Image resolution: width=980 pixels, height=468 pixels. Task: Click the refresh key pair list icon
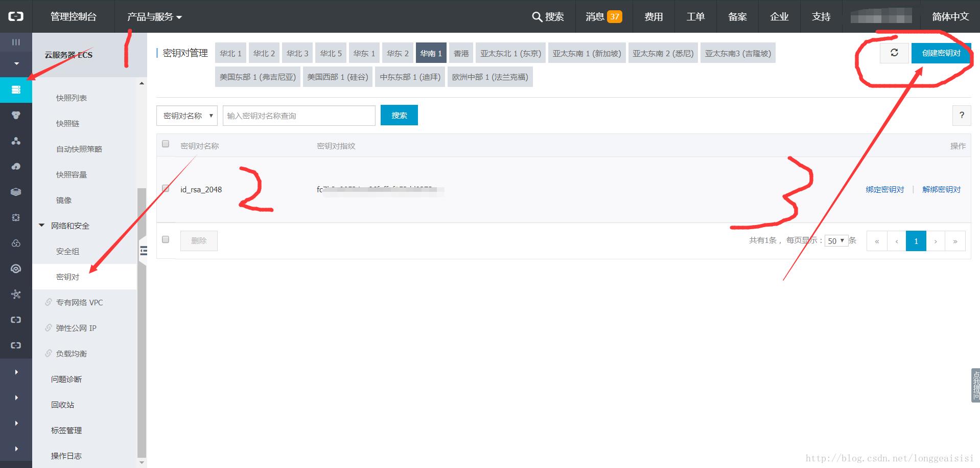pyautogui.click(x=894, y=53)
